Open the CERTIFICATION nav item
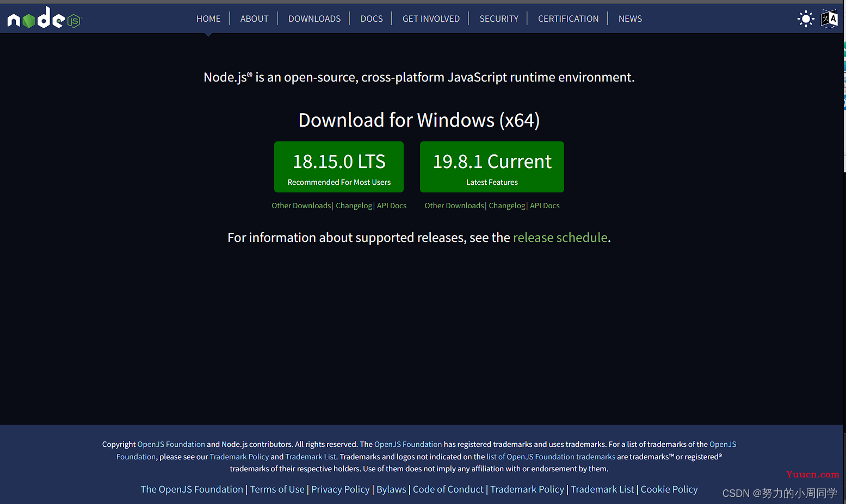This screenshot has height=504, width=846. [568, 18]
